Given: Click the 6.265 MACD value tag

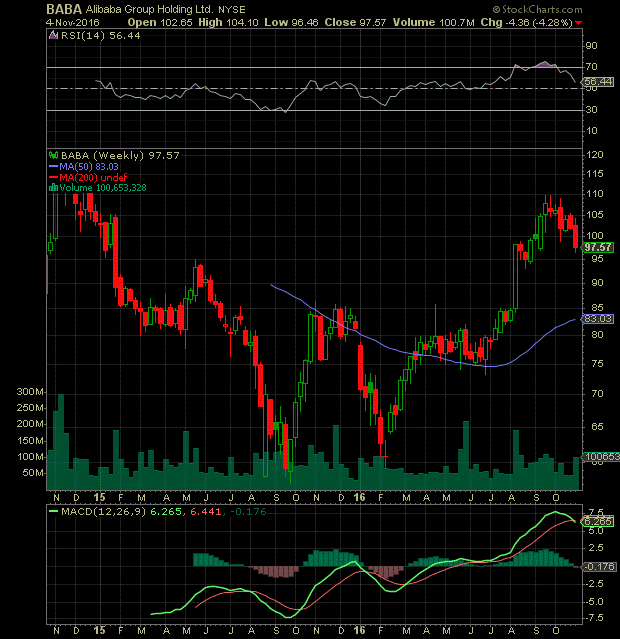Looking at the screenshot, I should click(597, 520).
